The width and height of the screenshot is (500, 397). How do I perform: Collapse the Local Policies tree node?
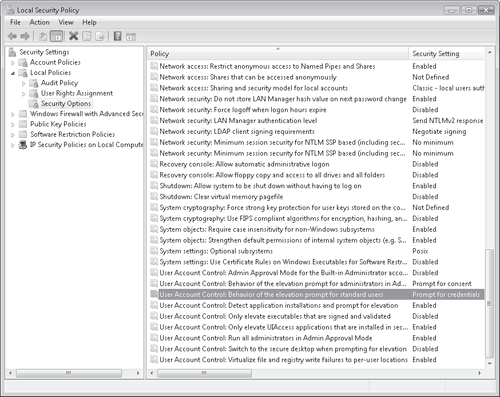pyautogui.click(x=13, y=73)
